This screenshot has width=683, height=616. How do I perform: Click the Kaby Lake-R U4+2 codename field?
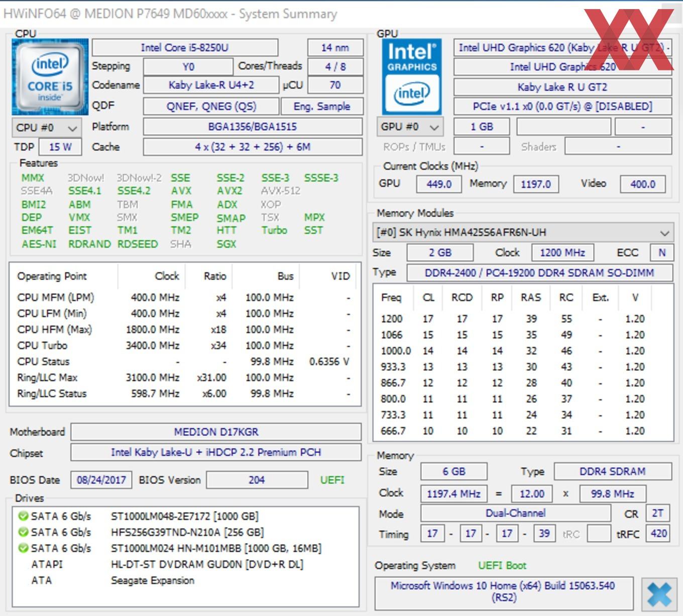(211, 85)
